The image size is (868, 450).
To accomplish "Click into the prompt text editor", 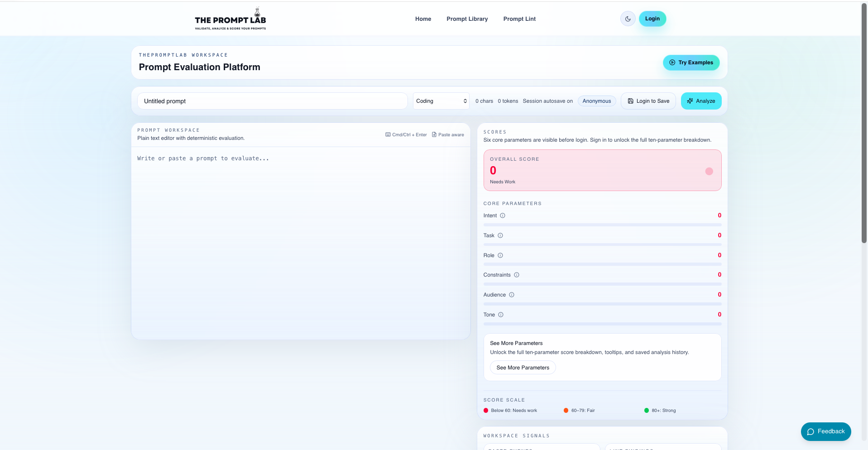I will pyautogui.click(x=301, y=243).
